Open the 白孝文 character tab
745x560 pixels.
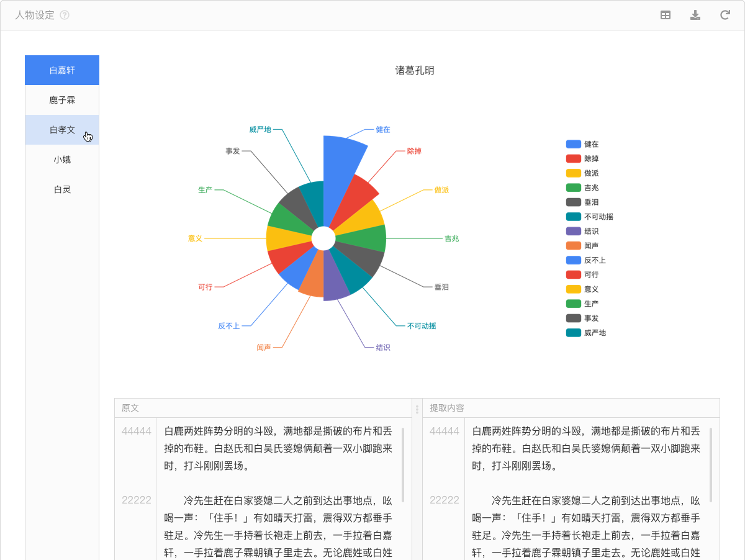[x=62, y=130]
